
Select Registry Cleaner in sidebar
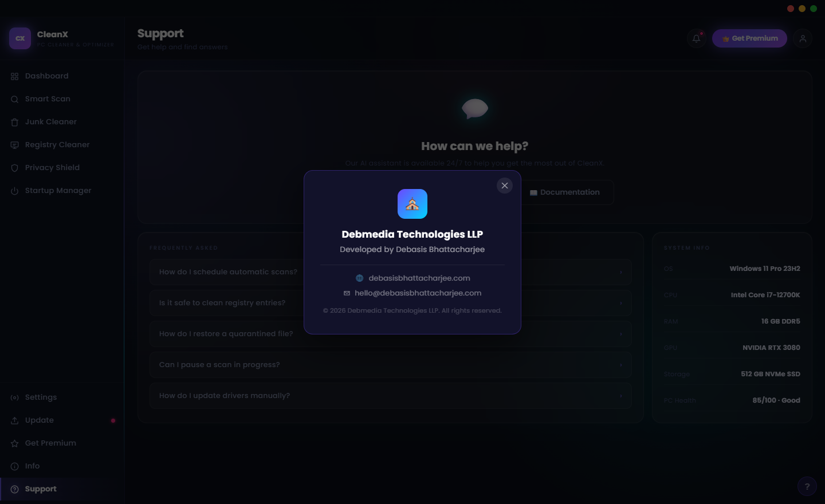coord(62,145)
